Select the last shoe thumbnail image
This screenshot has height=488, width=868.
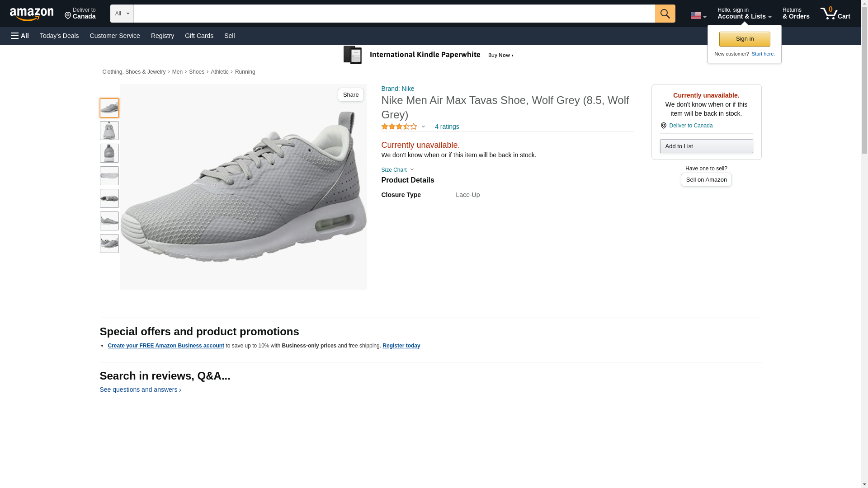109,244
